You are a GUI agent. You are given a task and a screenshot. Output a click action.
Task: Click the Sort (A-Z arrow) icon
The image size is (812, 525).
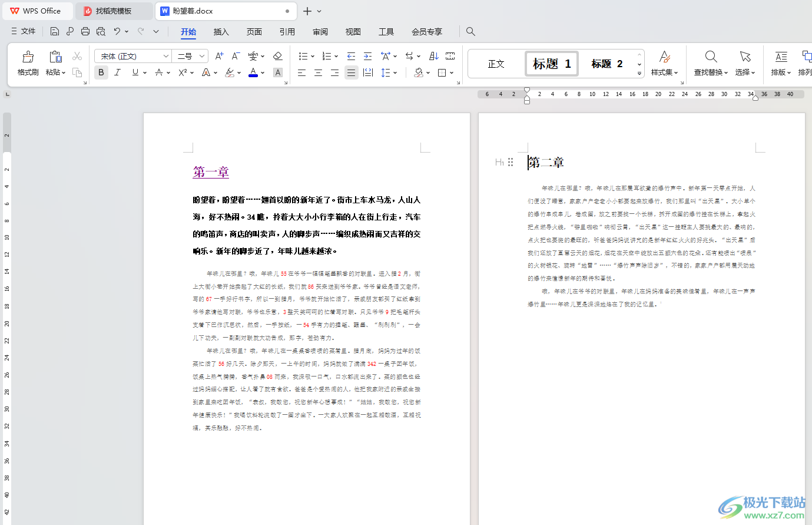click(x=434, y=56)
